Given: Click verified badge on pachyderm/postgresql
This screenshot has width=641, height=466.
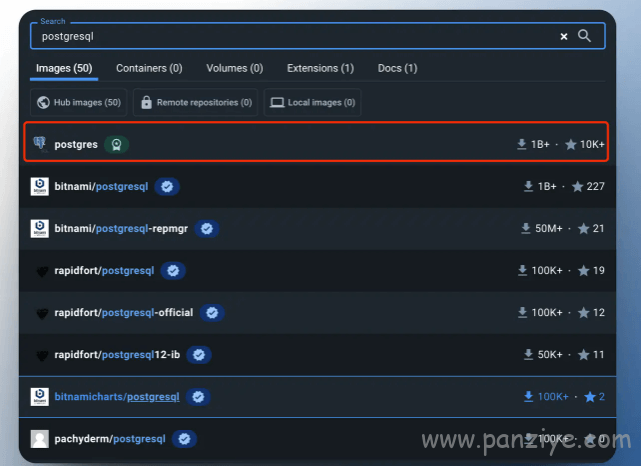Looking at the screenshot, I should tap(184, 439).
